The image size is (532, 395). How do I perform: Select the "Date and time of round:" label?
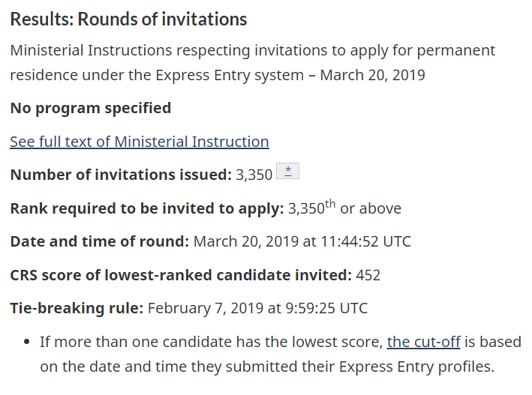click(x=99, y=241)
